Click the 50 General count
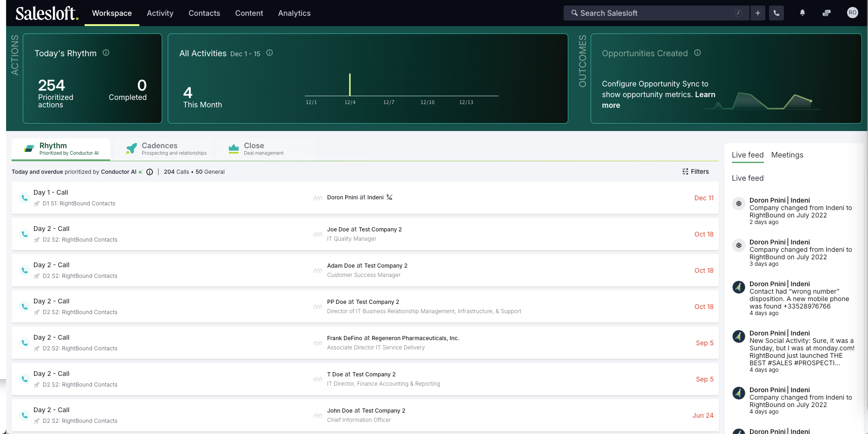The height and width of the screenshot is (434, 868). [x=210, y=172]
